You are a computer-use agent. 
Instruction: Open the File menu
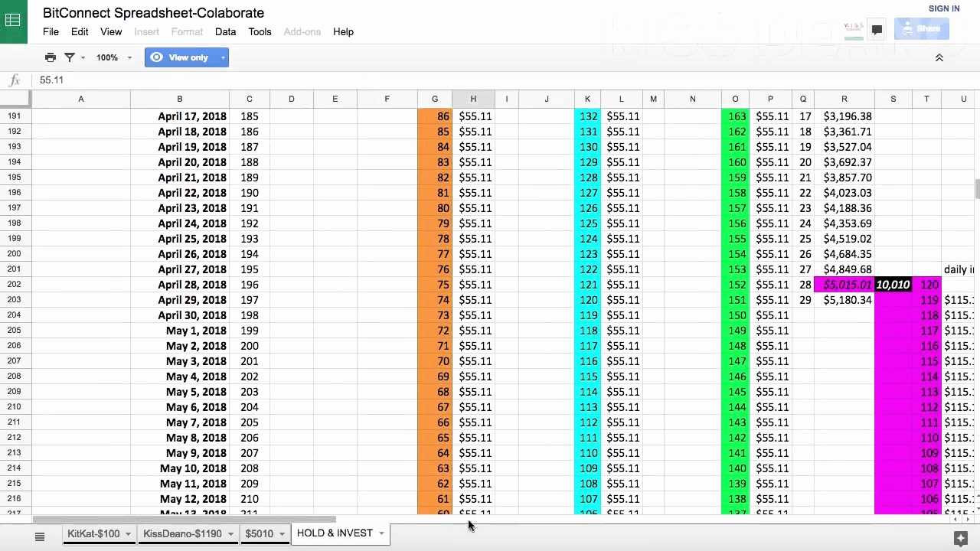point(51,31)
